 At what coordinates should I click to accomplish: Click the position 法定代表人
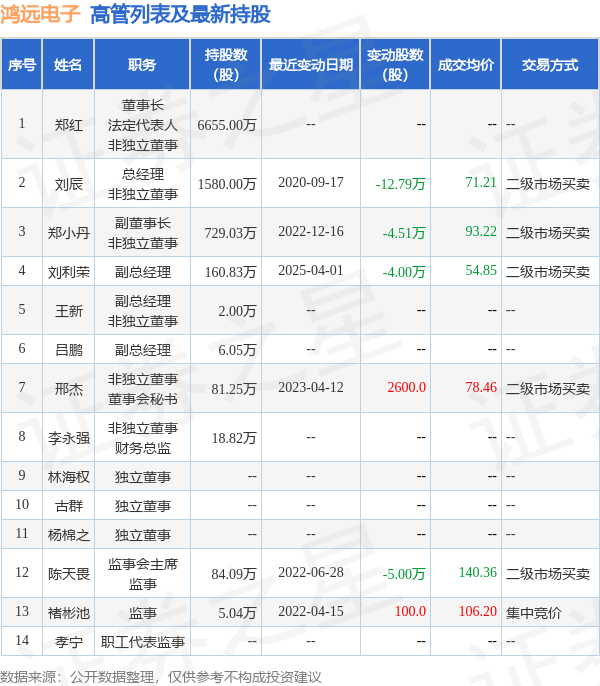[x=143, y=125]
